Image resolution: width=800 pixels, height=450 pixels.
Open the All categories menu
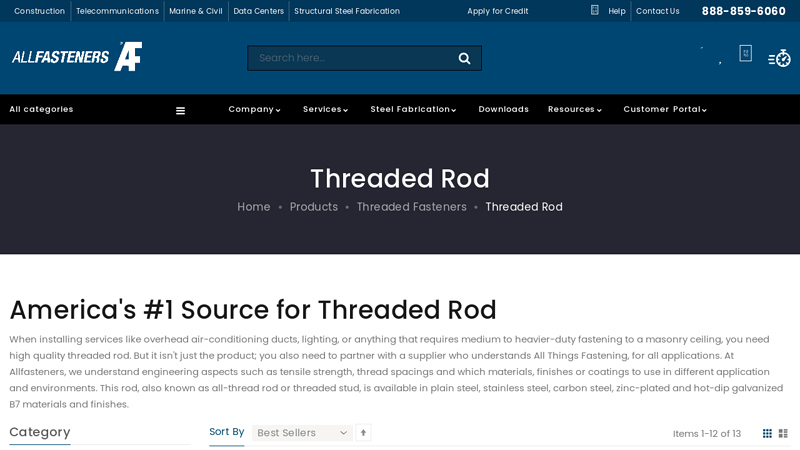(x=41, y=109)
